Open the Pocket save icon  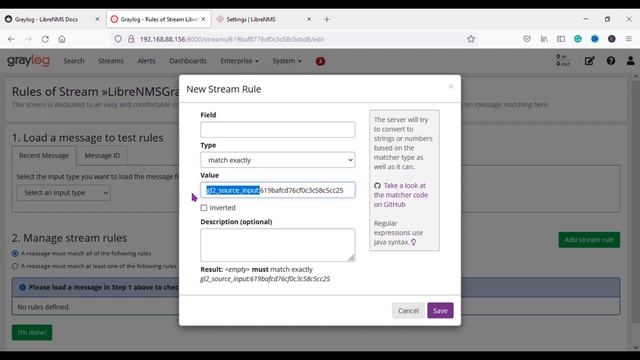(527, 39)
